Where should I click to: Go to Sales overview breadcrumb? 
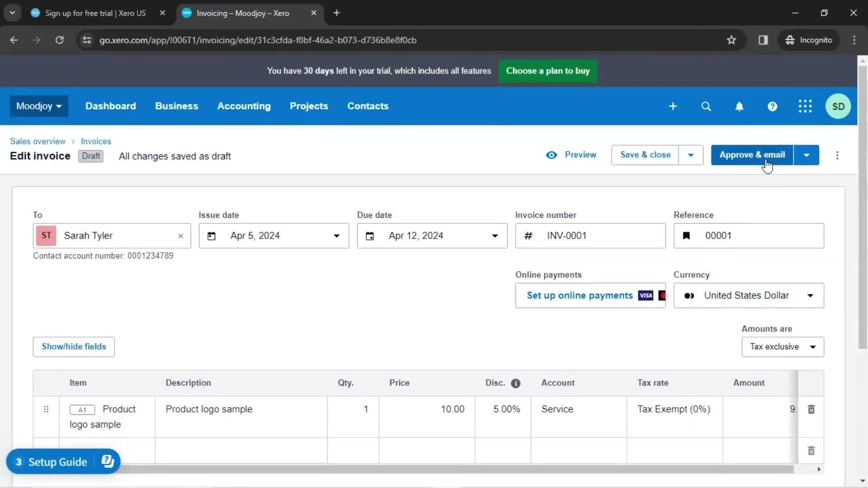coord(38,141)
